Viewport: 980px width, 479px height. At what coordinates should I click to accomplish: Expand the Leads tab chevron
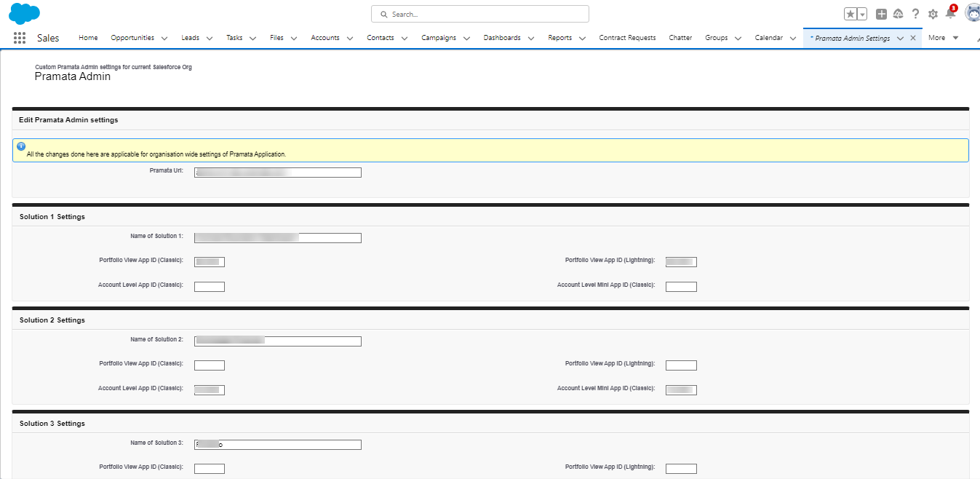[209, 39]
